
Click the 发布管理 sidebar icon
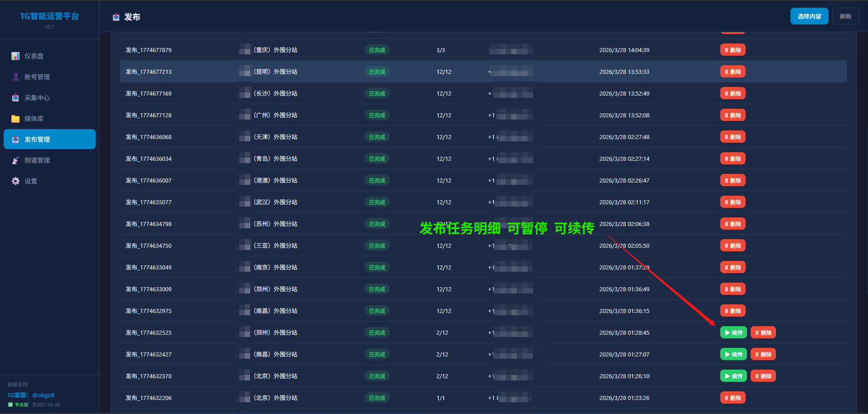pyautogui.click(x=15, y=140)
